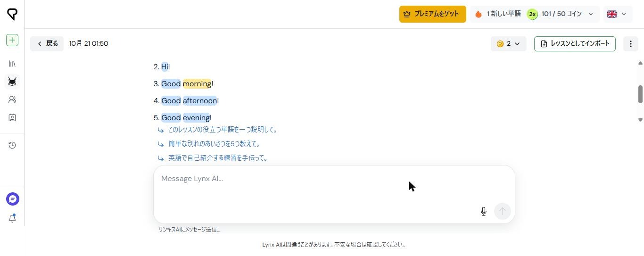Open the purple chat support bubble
This screenshot has width=644, height=256.
[x=12, y=199]
